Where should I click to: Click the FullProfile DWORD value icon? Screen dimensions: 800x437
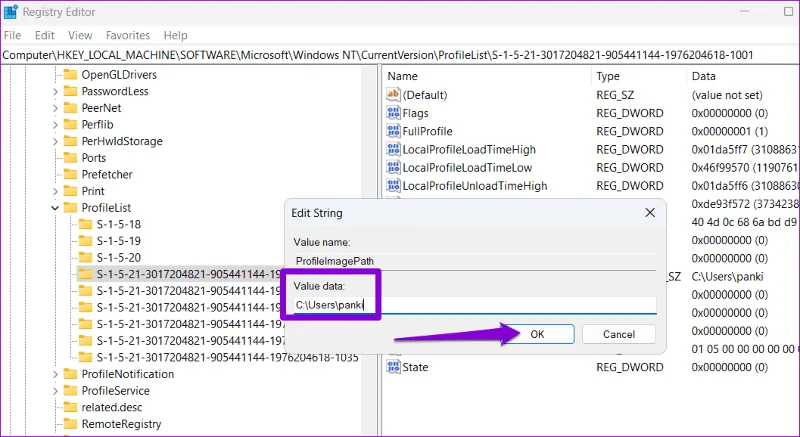click(x=393, y=131)
